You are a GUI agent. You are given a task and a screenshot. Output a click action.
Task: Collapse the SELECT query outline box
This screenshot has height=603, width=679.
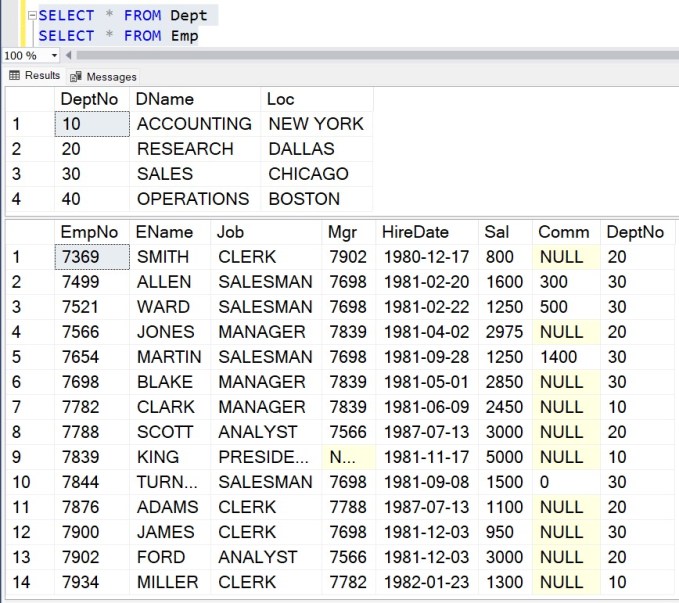click(x=33, y=16)
